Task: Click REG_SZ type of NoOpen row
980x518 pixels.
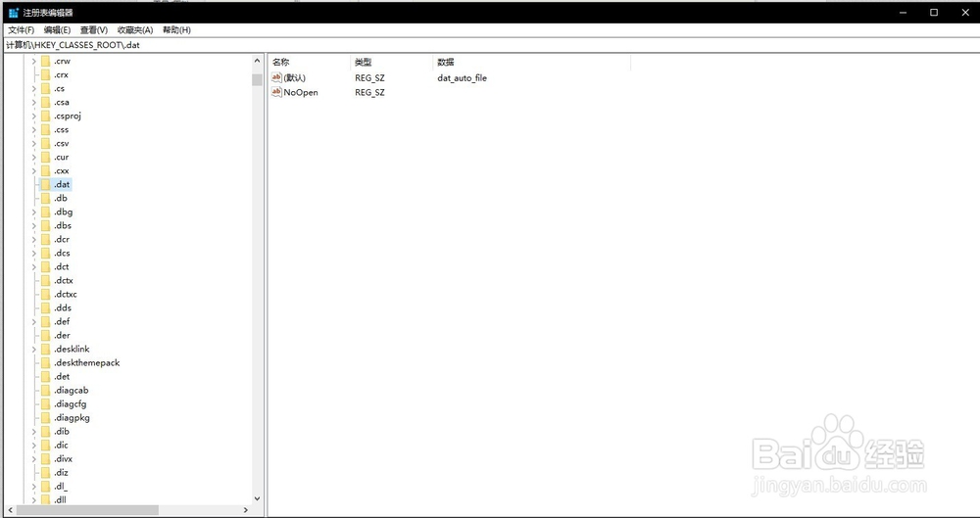Action: (370, 92)
